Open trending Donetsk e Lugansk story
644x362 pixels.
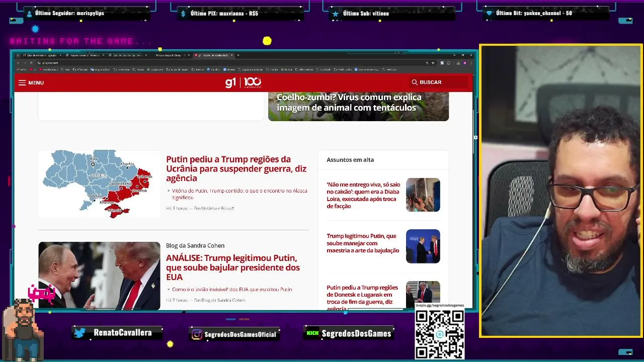[x=362, y=298]
